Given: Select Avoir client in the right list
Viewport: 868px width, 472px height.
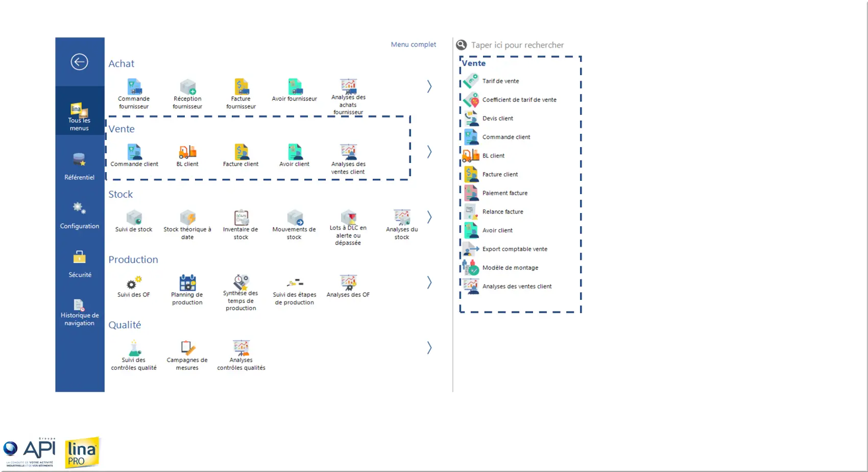Looking at the screenshot, I should [x=497, y=230].
